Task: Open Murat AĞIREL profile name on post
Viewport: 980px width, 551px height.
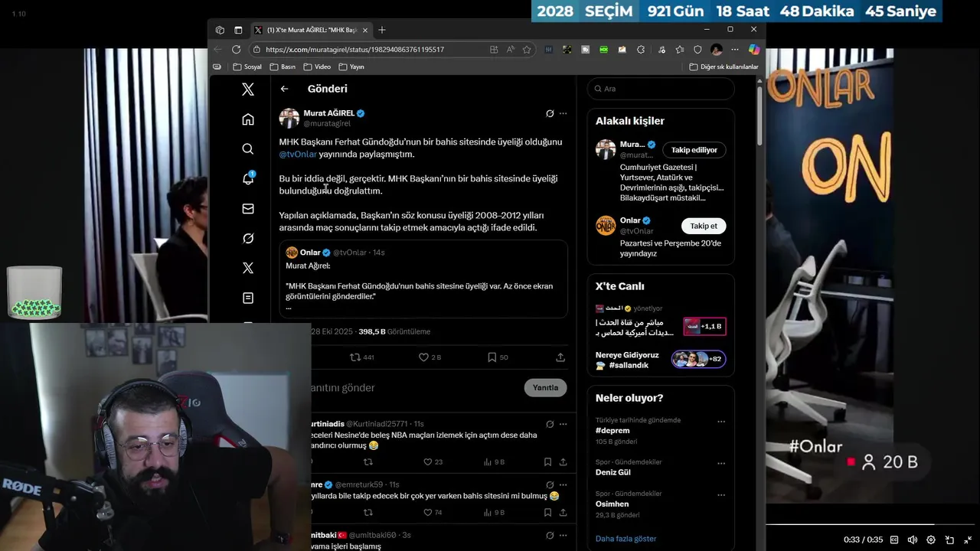Action: coord(328,113)
